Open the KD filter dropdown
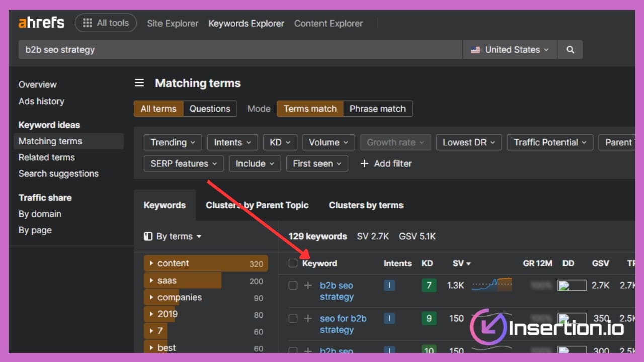644x362 pixels. point(280,142)
